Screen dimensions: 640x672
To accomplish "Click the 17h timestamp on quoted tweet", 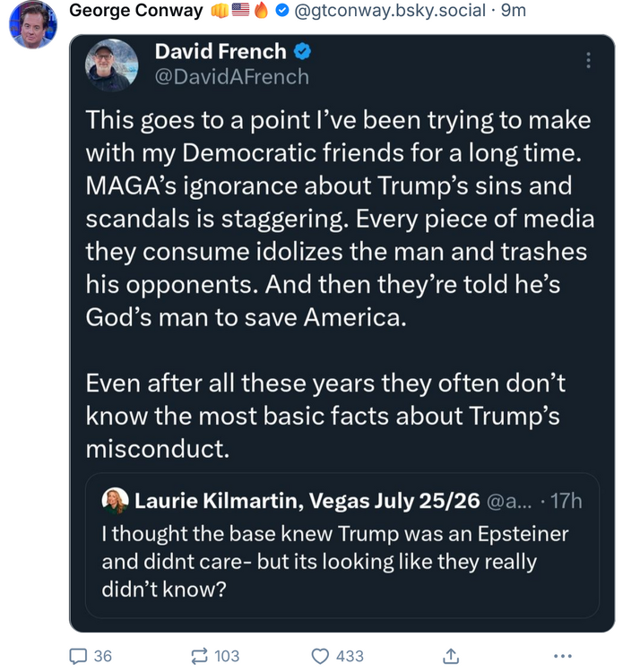I will coord(565,500).
